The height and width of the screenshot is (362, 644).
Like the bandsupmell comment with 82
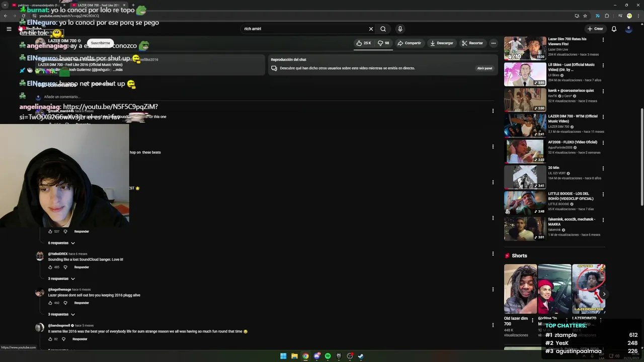50,339
